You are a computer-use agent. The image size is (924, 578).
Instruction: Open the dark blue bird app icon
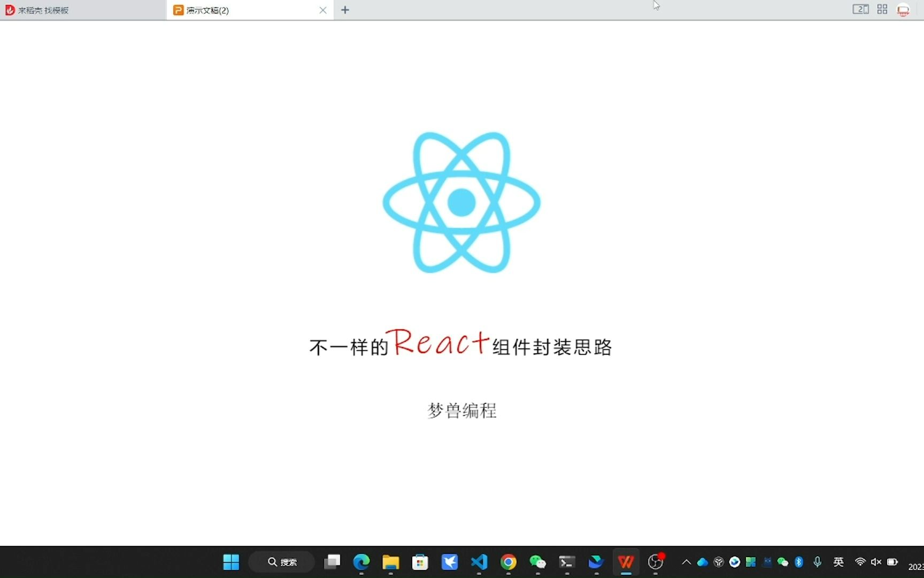(596, 562)
